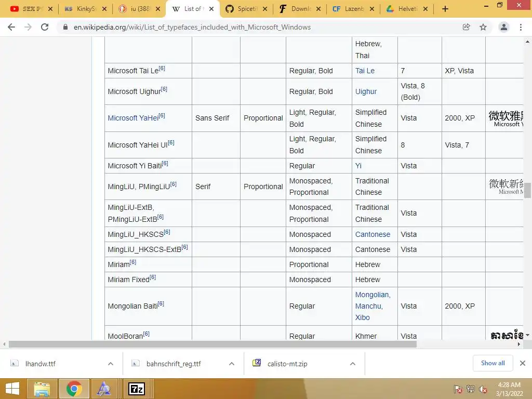Image resolution: width=532 pixels, height=399 pixels.
Task: Close the iu (388 tab
Action: [x=158, y=9]
